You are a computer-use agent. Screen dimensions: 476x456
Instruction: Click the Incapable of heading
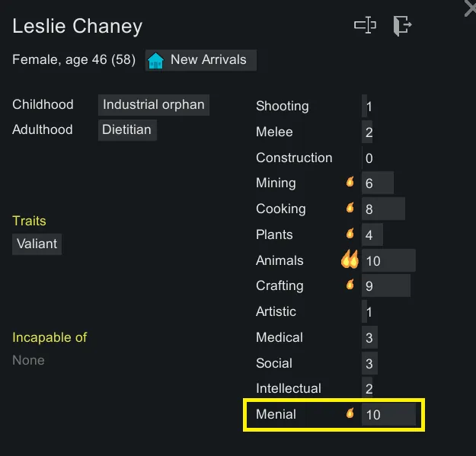point(50,337)
